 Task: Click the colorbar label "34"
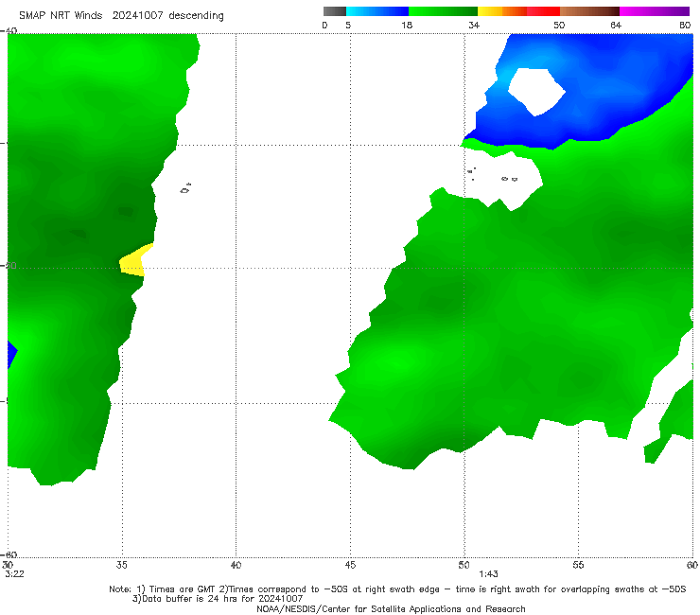coord(474,26)
